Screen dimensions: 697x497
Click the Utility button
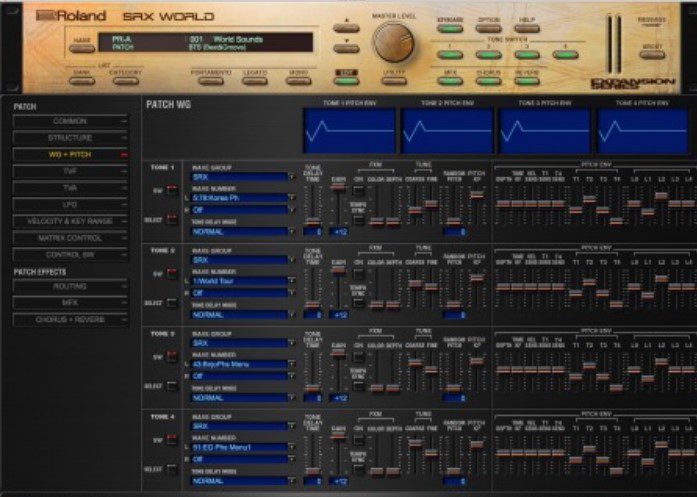[x=394, y=81]
